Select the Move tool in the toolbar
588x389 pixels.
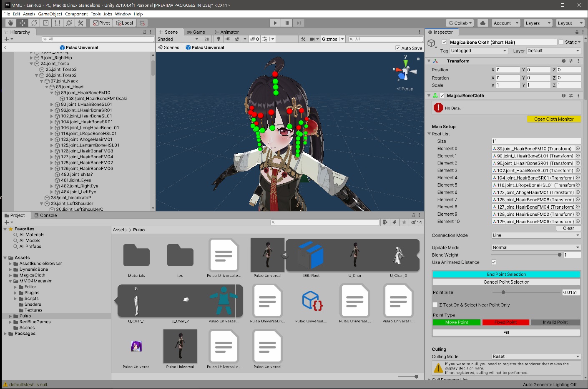[22, 23]
